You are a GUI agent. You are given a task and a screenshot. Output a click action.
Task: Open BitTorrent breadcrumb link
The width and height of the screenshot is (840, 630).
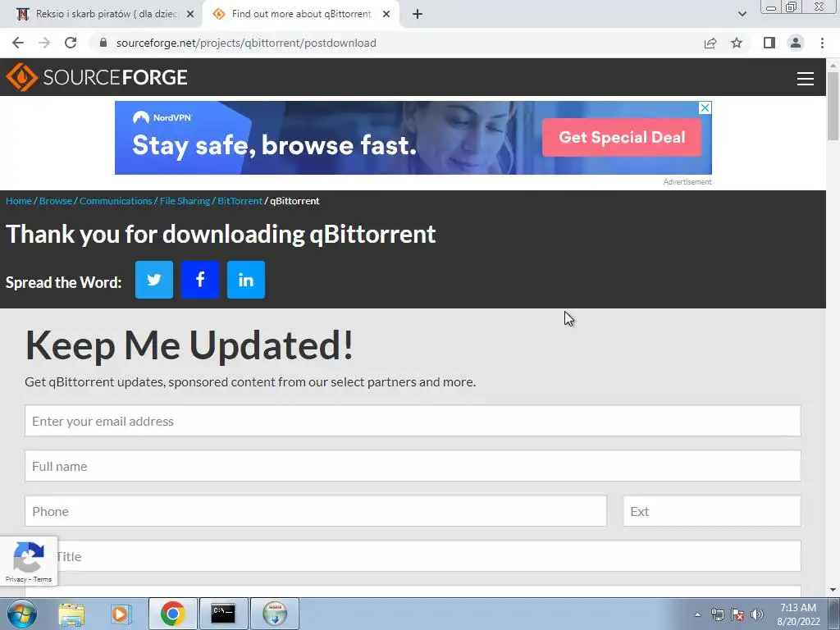tap(240, 201)
